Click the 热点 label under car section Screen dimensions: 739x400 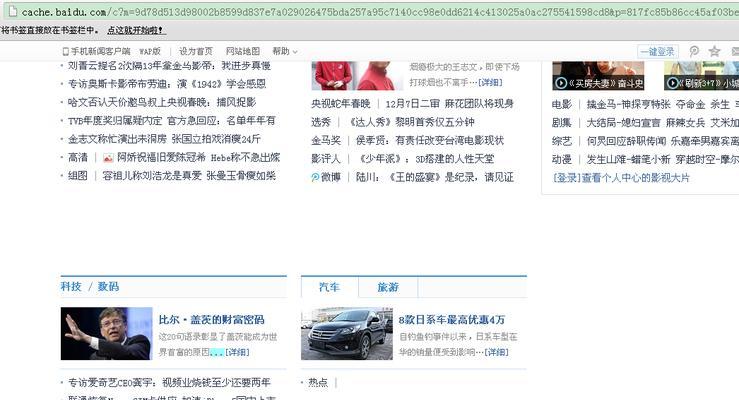coord(318,383)
